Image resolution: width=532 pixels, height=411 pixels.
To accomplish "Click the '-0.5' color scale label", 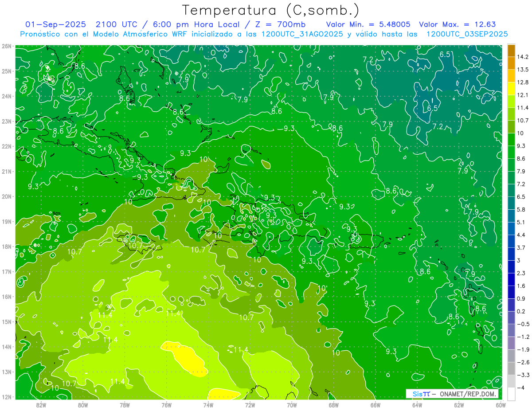I will [523, 324].
